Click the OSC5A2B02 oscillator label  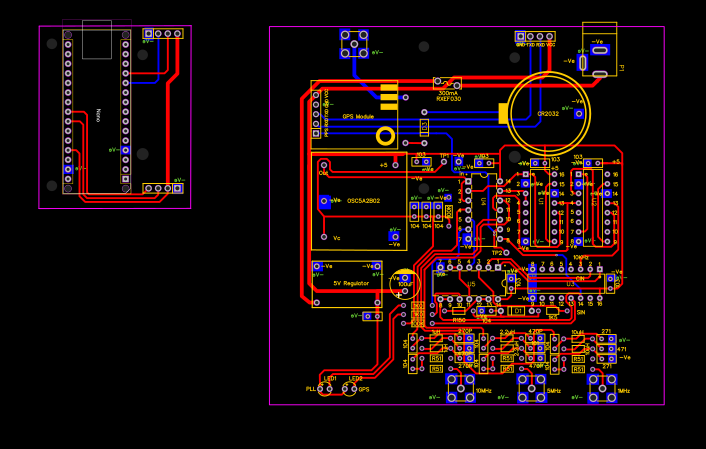[x=363, y=201]
